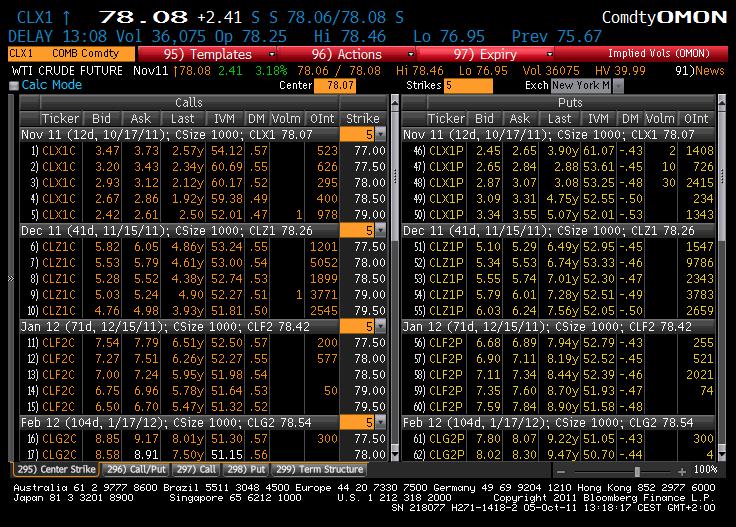This screenshot has width=736, height=527.
Task: Sort calls by OInt column header
Action: 322,119
